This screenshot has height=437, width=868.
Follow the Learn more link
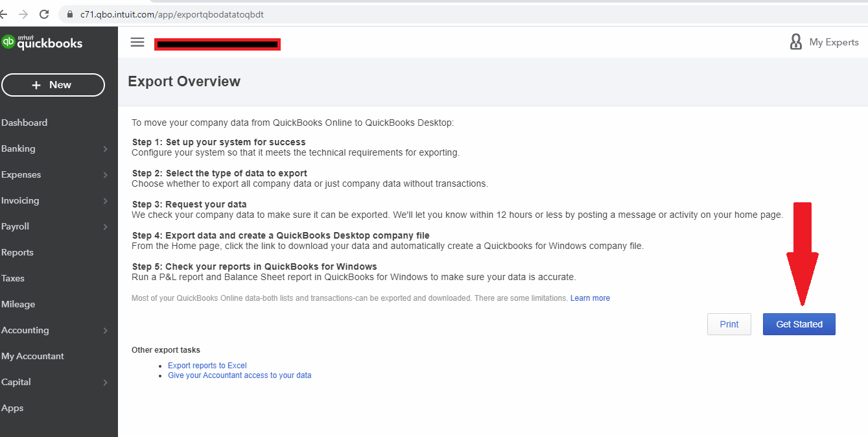(x=590, y=298)
